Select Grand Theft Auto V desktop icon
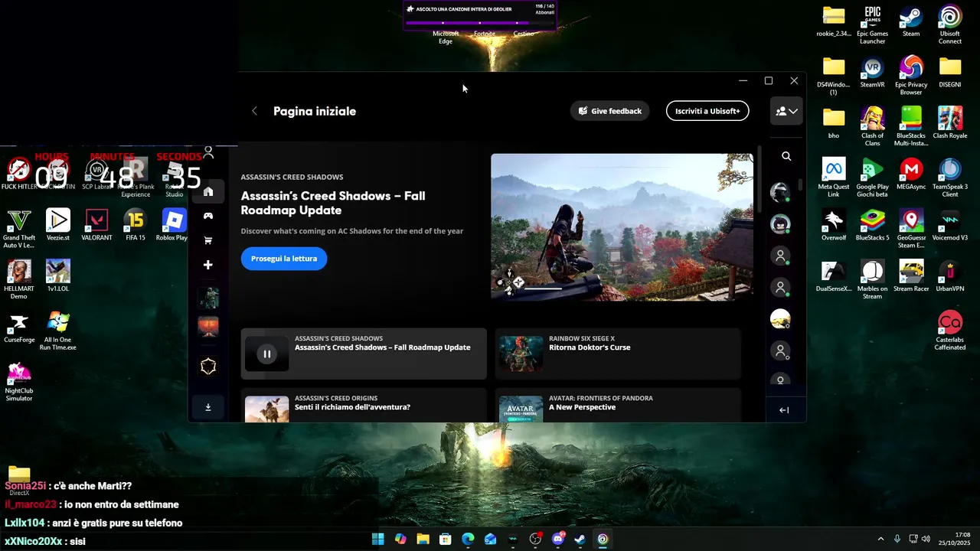The image size is (980, 551). click(19, 229)
